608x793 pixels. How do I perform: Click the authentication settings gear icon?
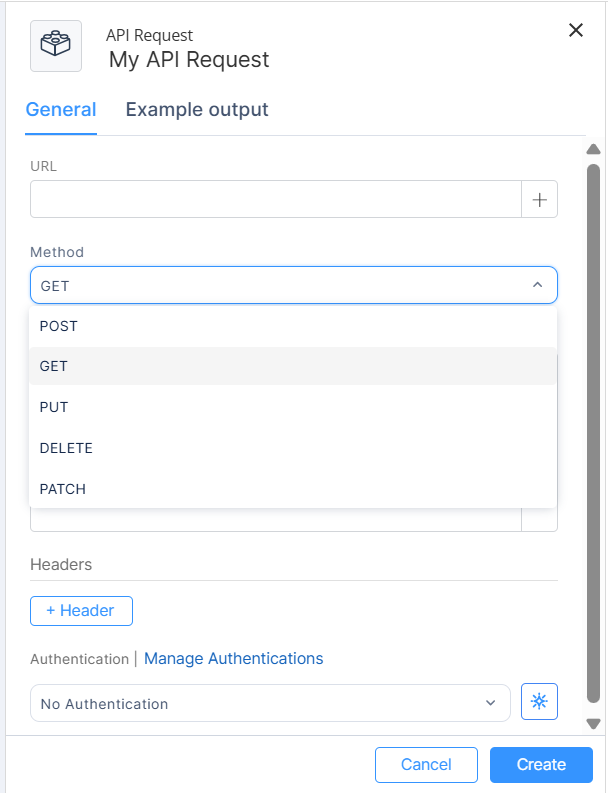[x=540, y=702]
